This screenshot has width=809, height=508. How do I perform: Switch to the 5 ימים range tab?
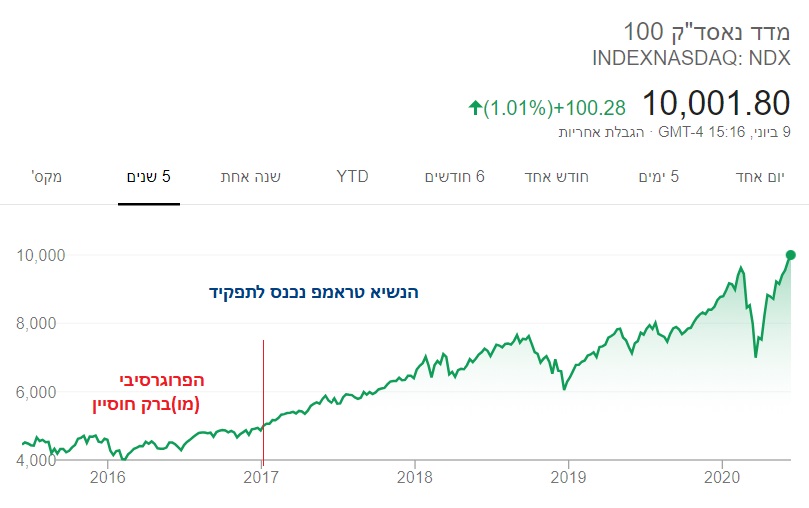658,177
